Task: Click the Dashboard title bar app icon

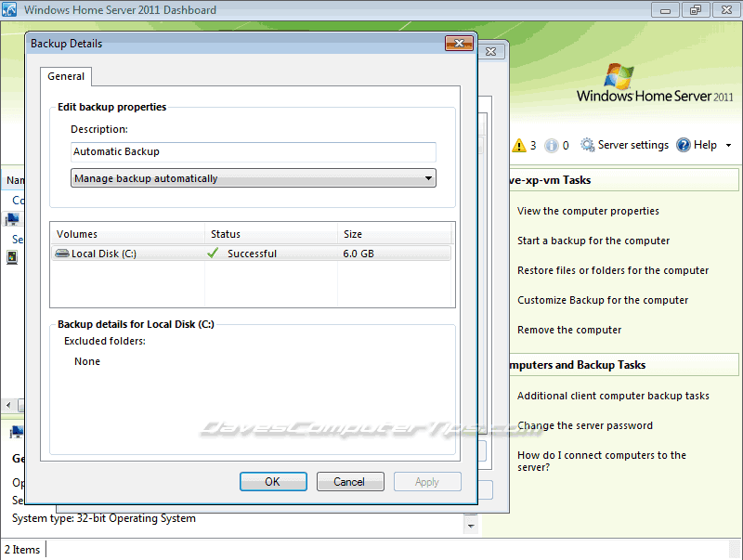Action: [9, 9]
